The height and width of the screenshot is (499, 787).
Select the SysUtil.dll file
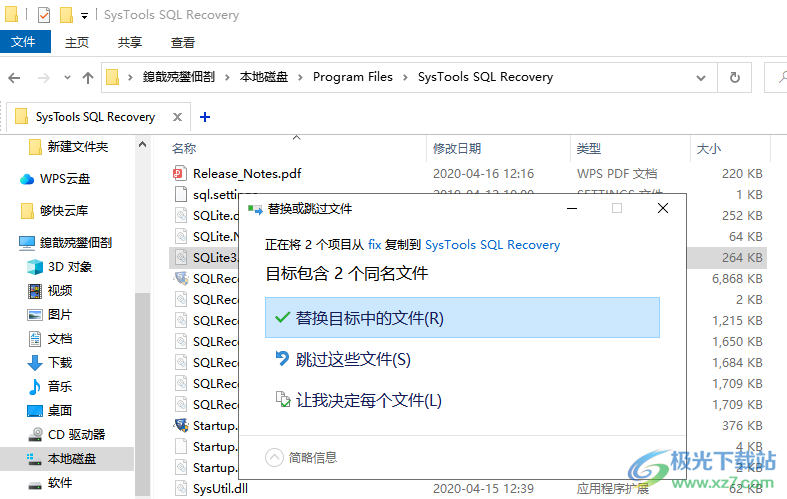(x=220, y=488)
